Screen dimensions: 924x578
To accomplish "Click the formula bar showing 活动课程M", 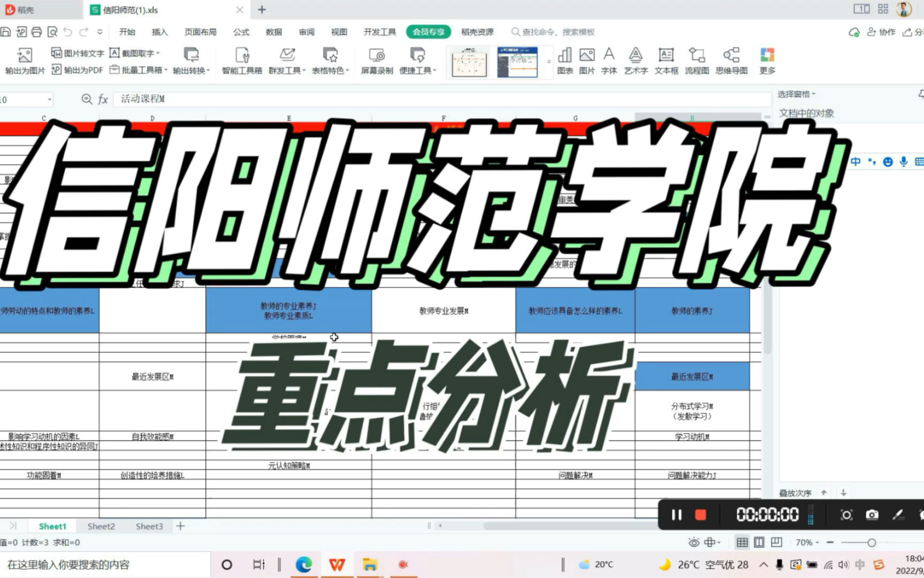I will pyautogui.click(x=442, y=99).
